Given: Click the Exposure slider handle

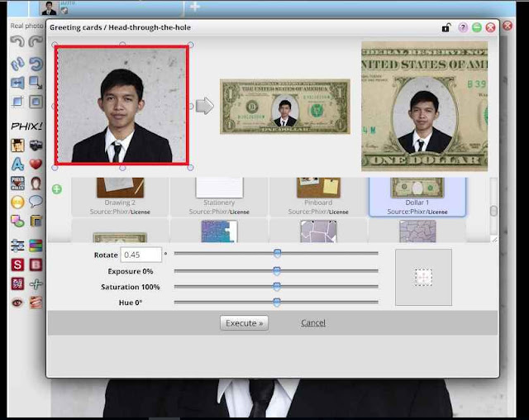Looking at the screenshot, I should [277, 271].
